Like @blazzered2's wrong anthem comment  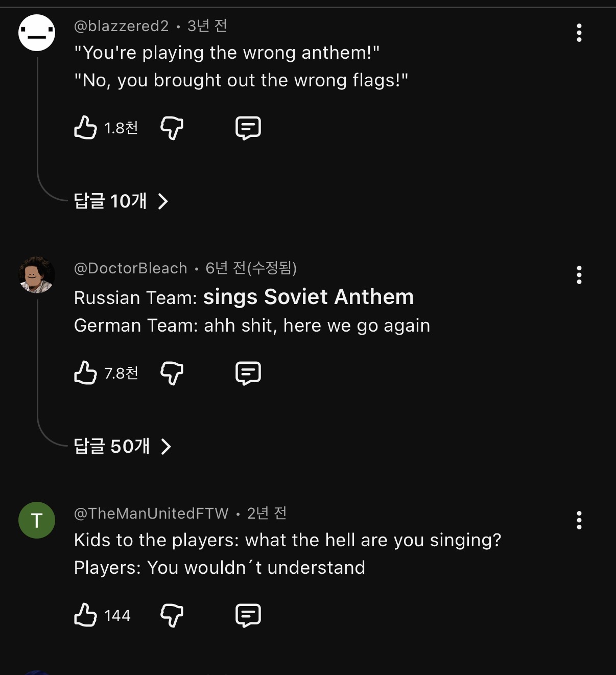point(87,128)
